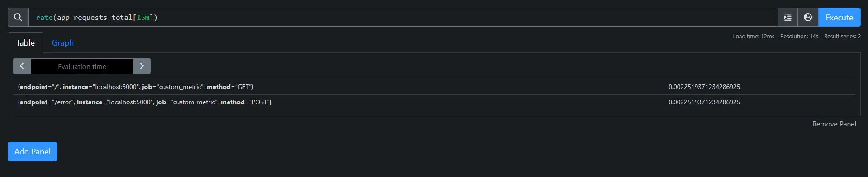
Task: Click the Result series: 2 stat
Action: click(x=842, y=36)
